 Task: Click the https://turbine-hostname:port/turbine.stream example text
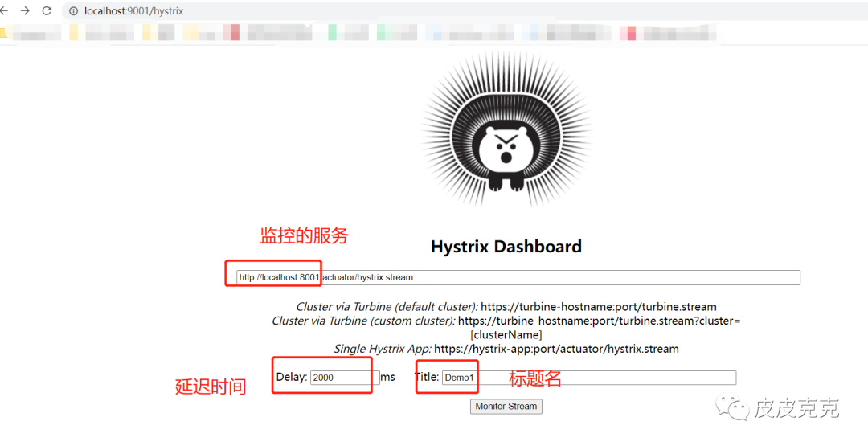[599, 306]
